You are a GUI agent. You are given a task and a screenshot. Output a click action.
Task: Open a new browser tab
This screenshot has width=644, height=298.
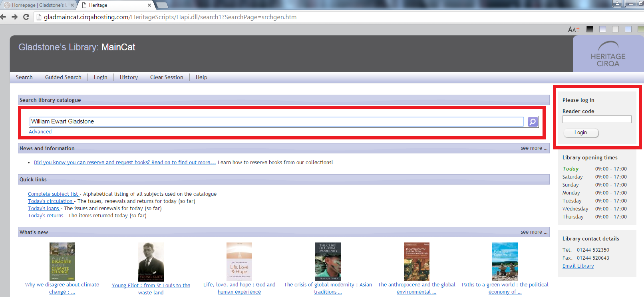[162, 5]
